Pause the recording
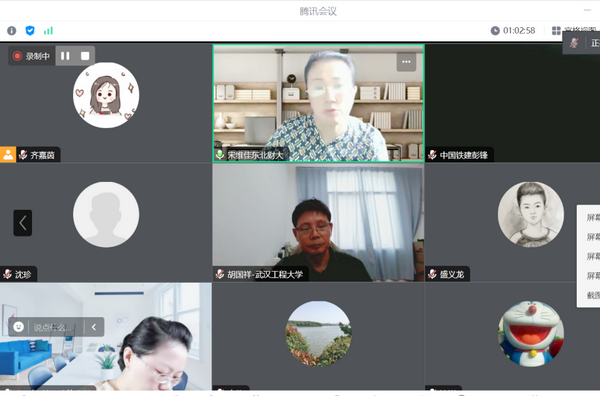600x396 pixels. tap(65, 56)
